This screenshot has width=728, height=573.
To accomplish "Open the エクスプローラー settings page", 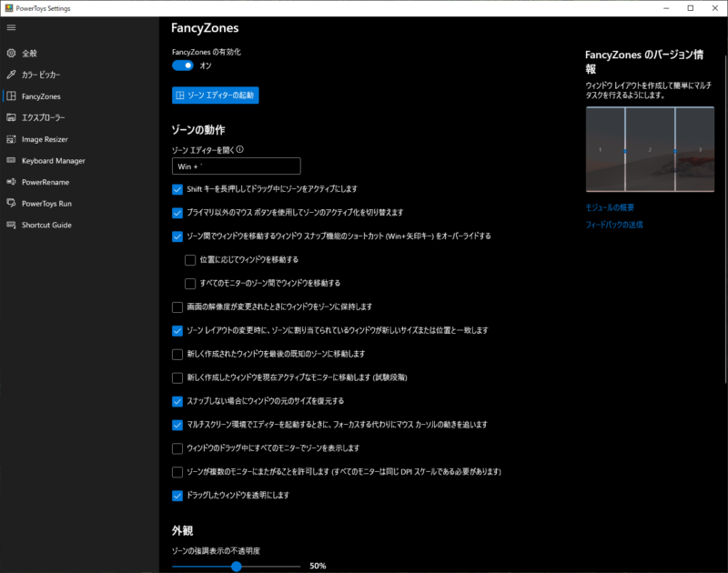I will 79,117.
